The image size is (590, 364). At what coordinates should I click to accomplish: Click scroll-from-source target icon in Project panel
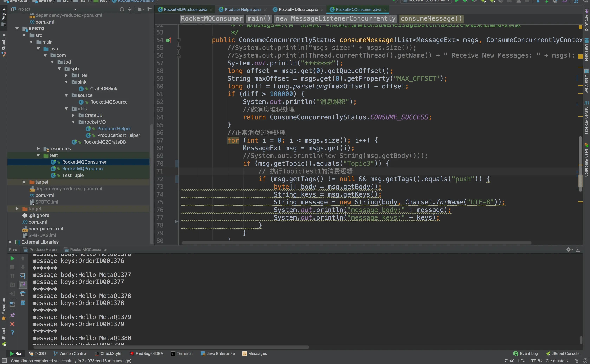[122, 9]
